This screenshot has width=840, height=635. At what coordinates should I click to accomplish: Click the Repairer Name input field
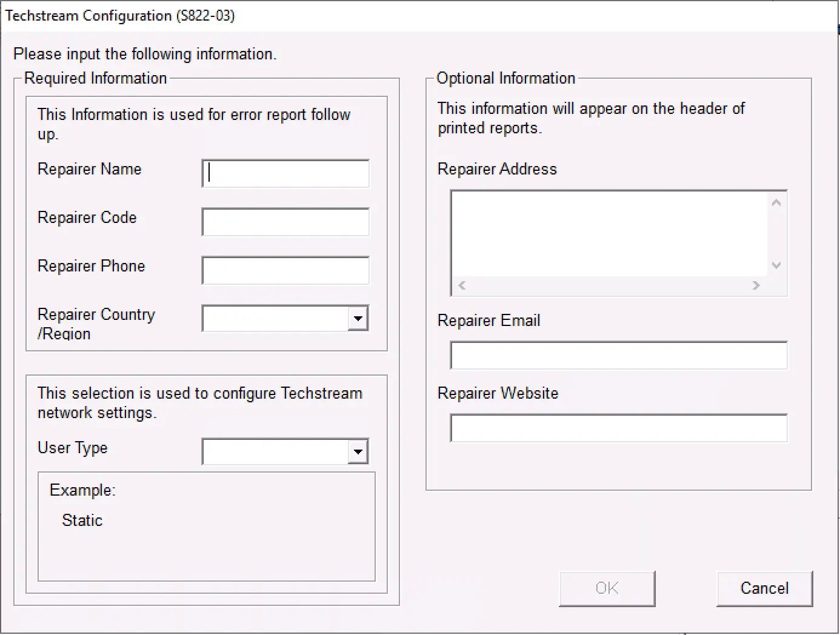(285, 173)
